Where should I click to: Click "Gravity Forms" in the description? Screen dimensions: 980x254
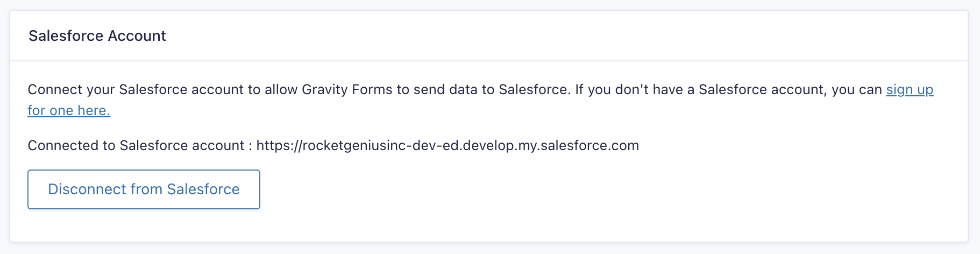tap(347, 89)
